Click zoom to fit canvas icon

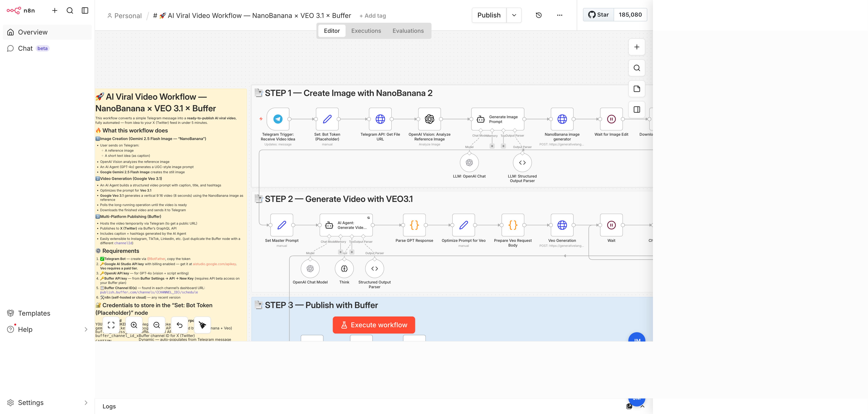coord(111,325)
